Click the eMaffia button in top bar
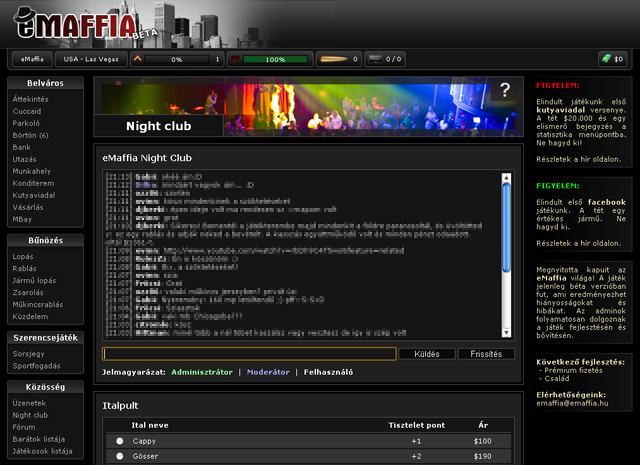The height and width of the screenshot is (465, 640). click(33, 59)
